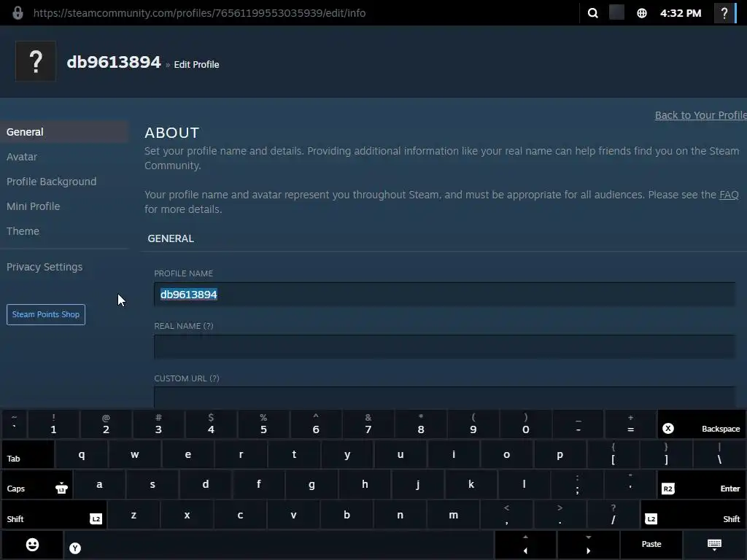This screenshot has width=747, height=560.
Task: Open the FAQ link
Action: [x=729, y=195]
